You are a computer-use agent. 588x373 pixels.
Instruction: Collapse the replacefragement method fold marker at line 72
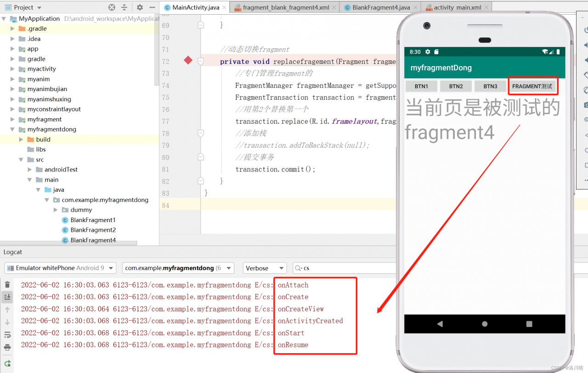point(201,61)
